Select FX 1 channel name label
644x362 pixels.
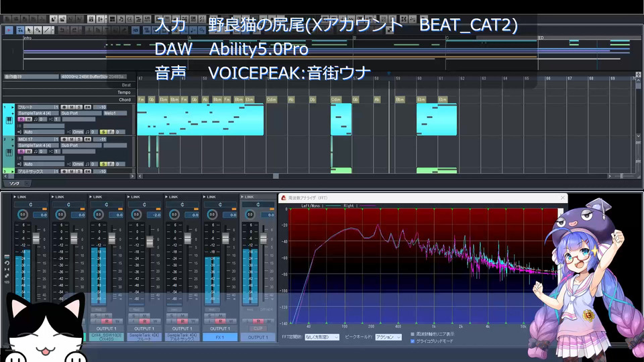220,337
